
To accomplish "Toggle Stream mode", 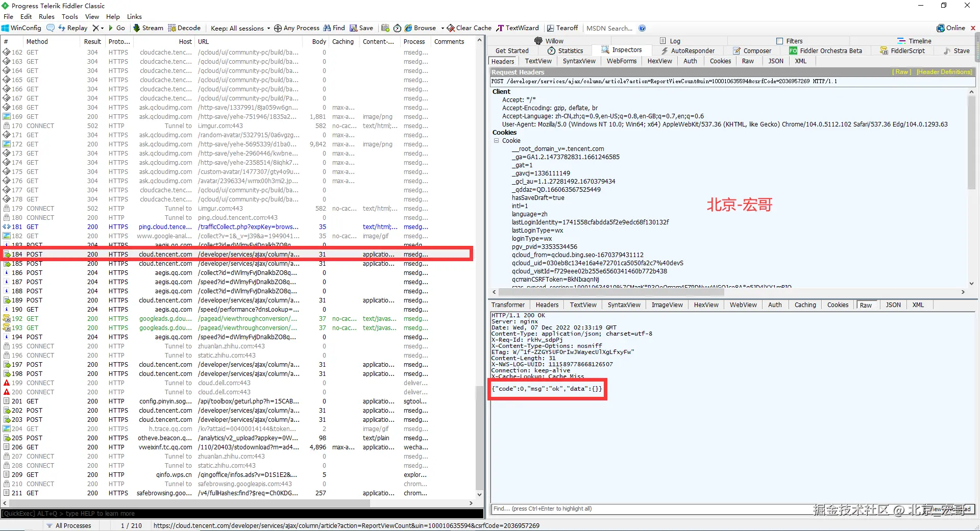I will click(x=148, y=28).
